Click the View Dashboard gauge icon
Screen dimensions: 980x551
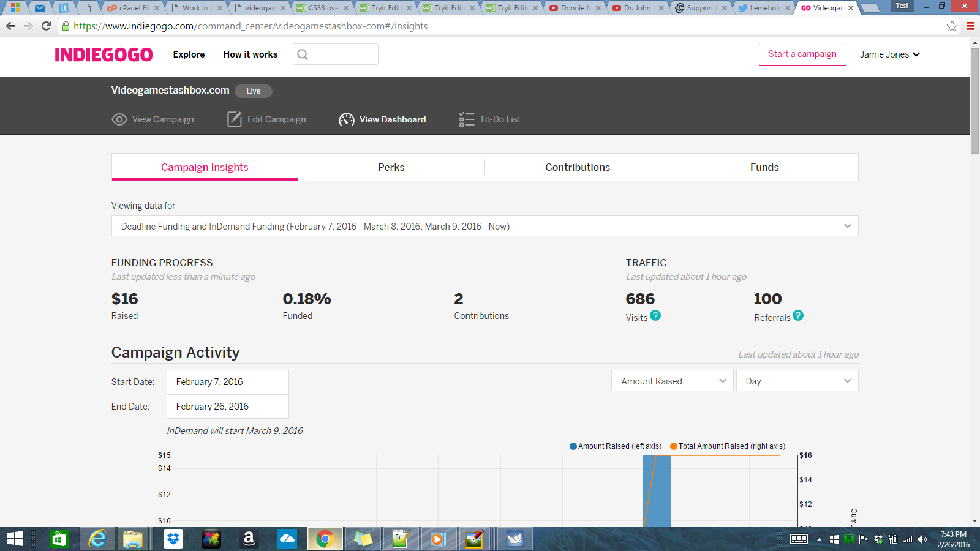347,119
